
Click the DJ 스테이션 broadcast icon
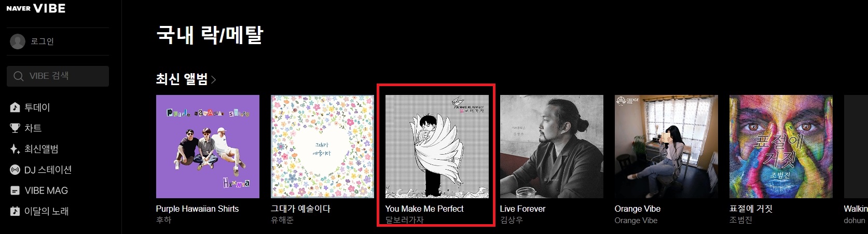(x=15, y=170)
